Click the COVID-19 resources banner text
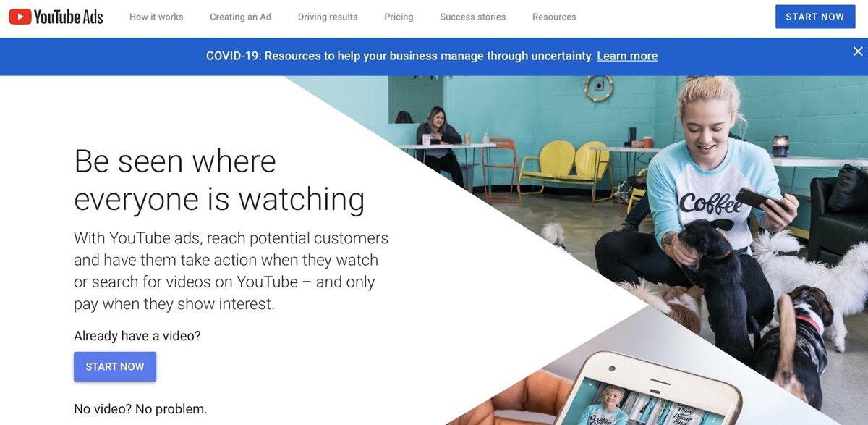868x425 pixels. [x=399, y=56]
